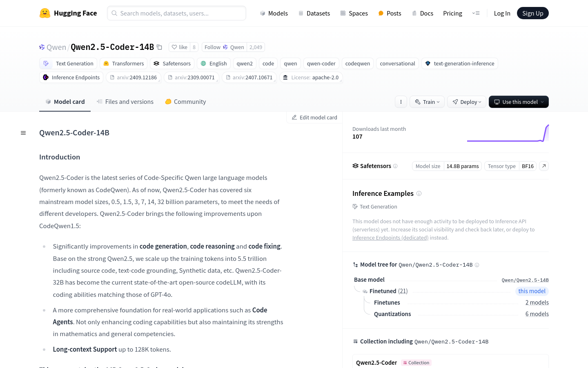This screenshot has height=368, width=588.
Task: Open the arxiv:2409.12186 tag
Action: 133,77
